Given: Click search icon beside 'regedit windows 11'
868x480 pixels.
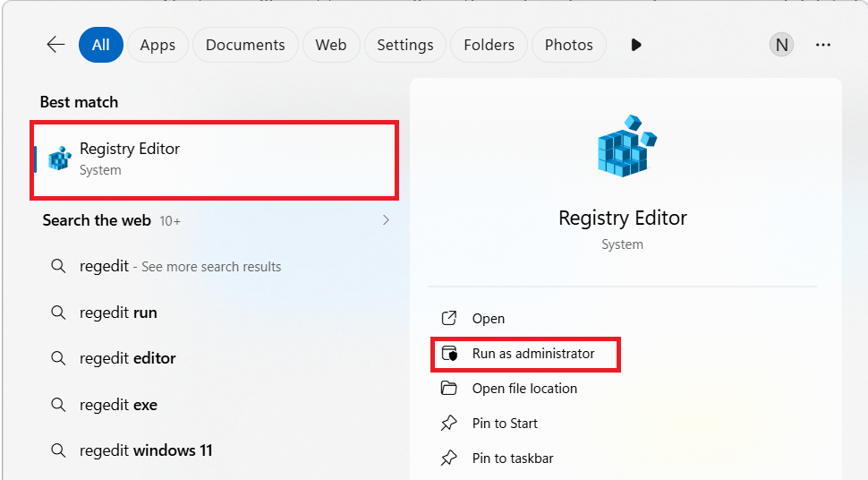Looking at the screenshot, I should [x=58, y=450].
